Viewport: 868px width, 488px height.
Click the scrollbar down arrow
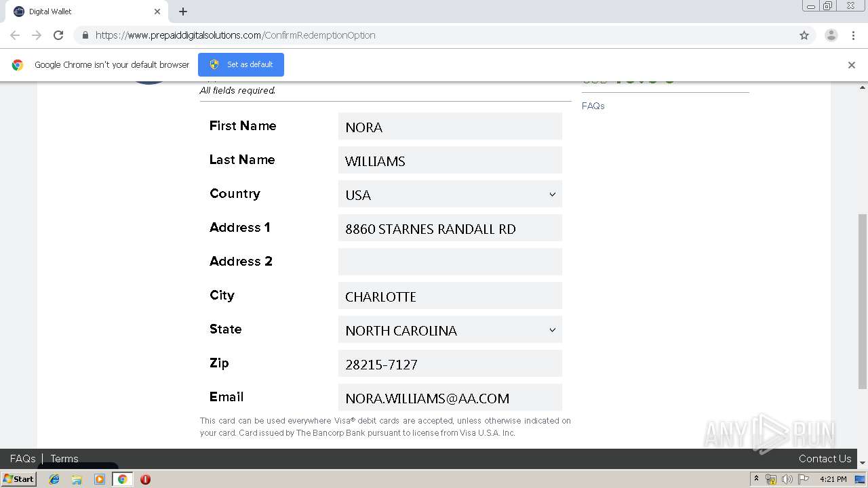pos(863,463)
